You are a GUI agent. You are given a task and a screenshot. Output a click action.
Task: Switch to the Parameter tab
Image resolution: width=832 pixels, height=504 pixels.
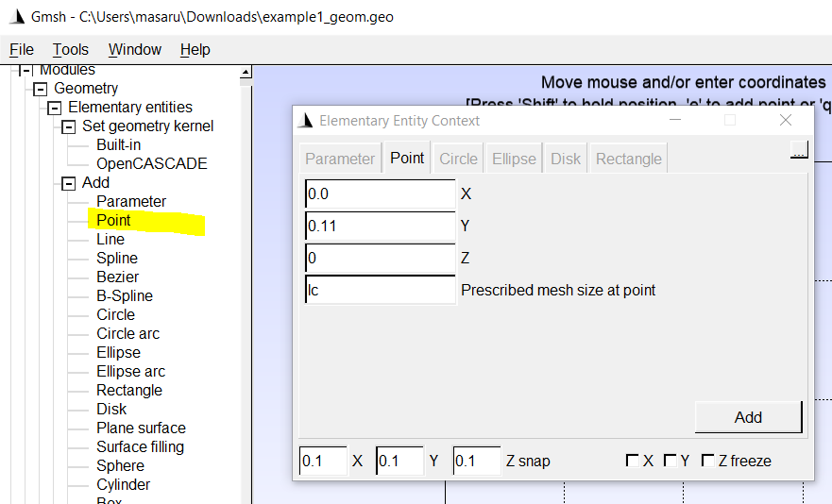pyautogui.click(x=340, y=159)
